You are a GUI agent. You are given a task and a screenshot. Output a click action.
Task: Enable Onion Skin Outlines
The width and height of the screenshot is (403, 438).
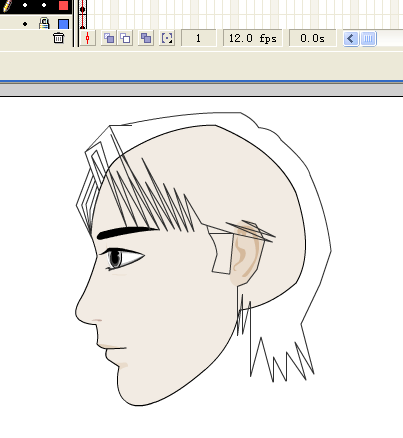(125, 38)
